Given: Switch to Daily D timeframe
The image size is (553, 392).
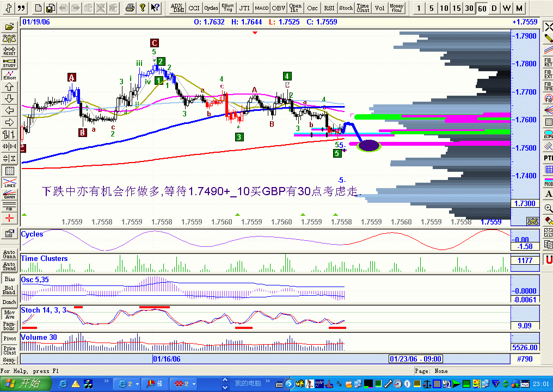Looking at the screenshot, I should [494, 8].
